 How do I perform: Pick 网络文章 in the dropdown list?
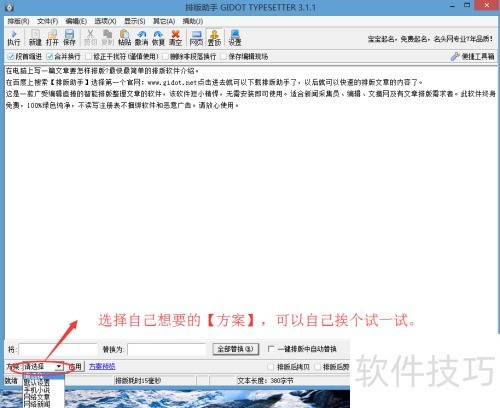click(x=37, y=397)
